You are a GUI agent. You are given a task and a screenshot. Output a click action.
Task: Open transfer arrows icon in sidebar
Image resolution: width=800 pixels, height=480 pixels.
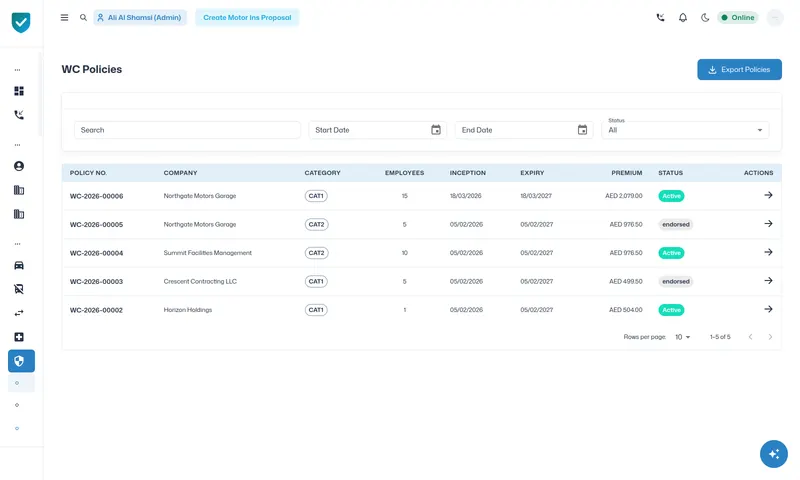(19, 313)
